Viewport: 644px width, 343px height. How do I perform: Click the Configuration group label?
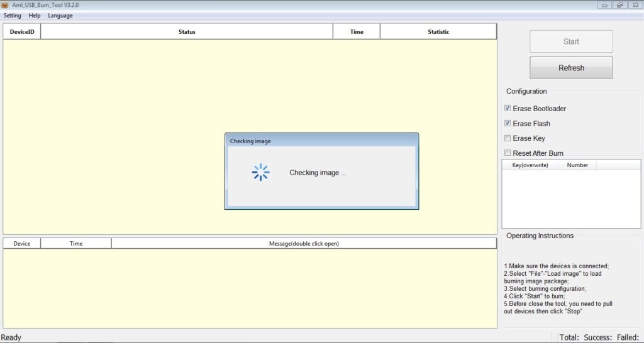coord(526,91)
